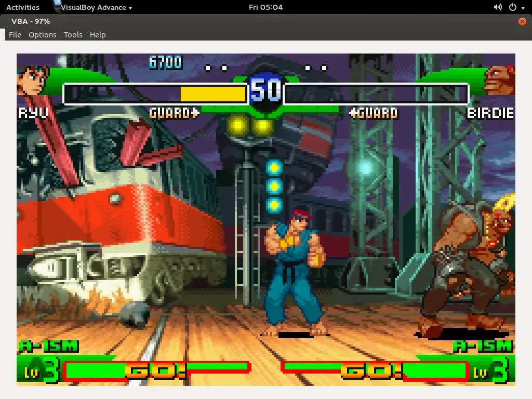
Task: Close the VBA window
Action: click(x=522, y=21)
